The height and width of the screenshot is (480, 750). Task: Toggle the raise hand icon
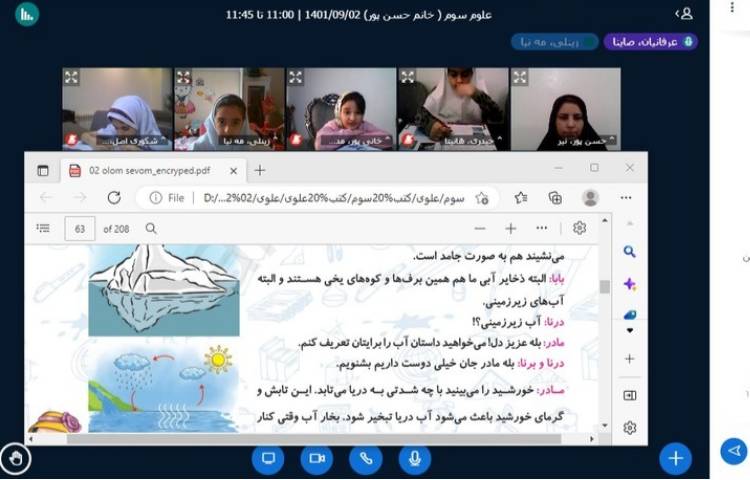(x=16, y=458)
